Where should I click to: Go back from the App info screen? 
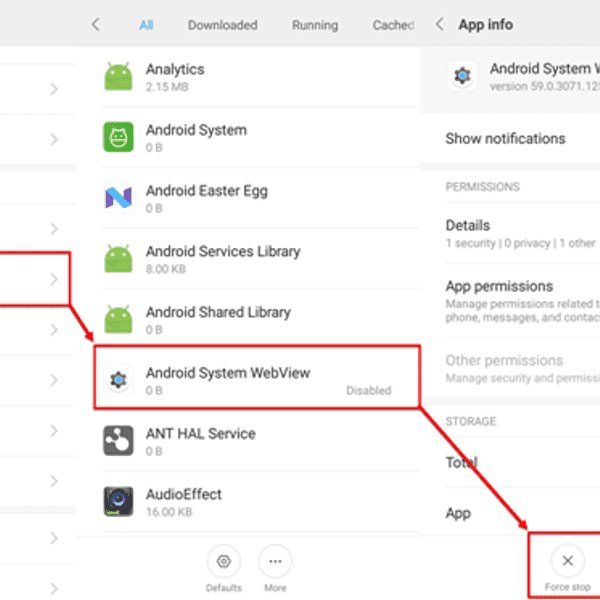pyautogui.click(x=440, y=24)
